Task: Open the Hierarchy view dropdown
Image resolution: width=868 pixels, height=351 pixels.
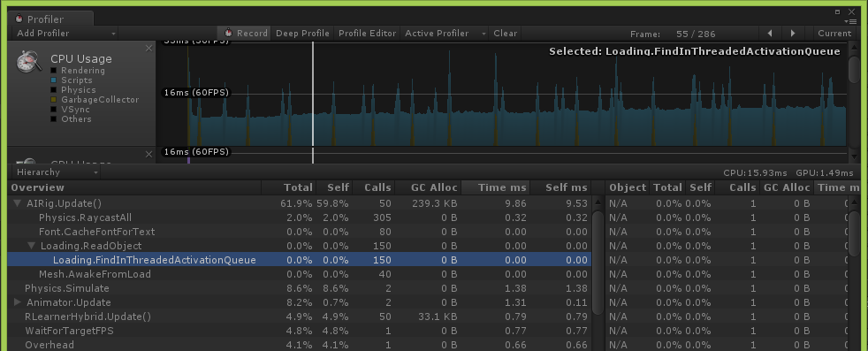Action: (x=57, y=172)
